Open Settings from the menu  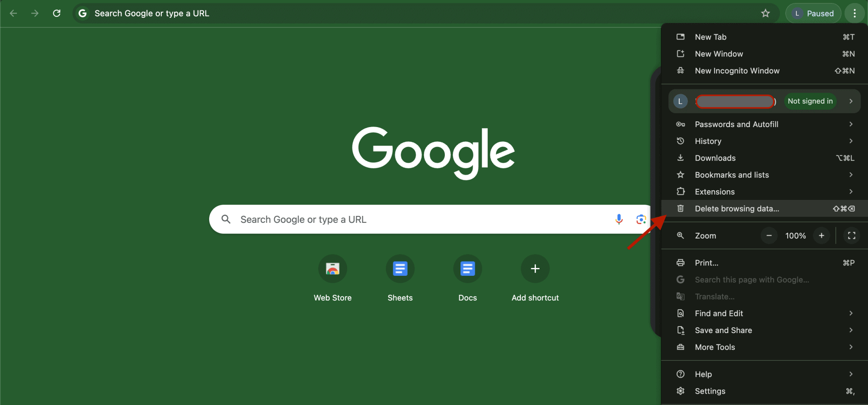[765, 391]
